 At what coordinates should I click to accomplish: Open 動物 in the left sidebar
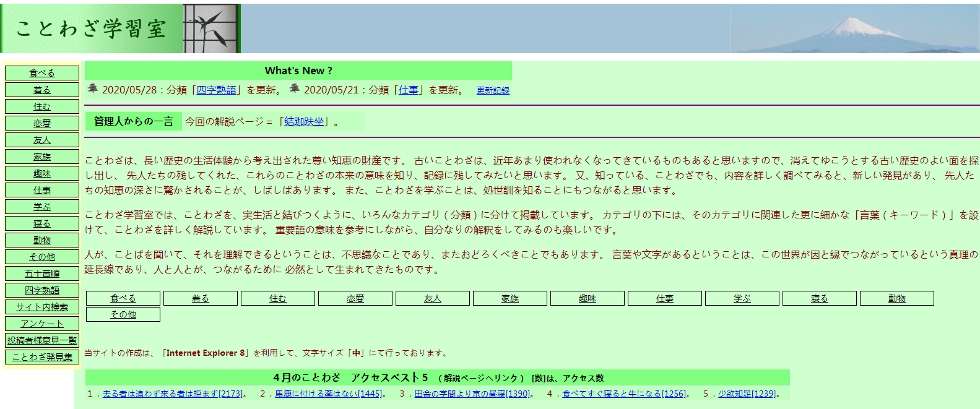42,240
